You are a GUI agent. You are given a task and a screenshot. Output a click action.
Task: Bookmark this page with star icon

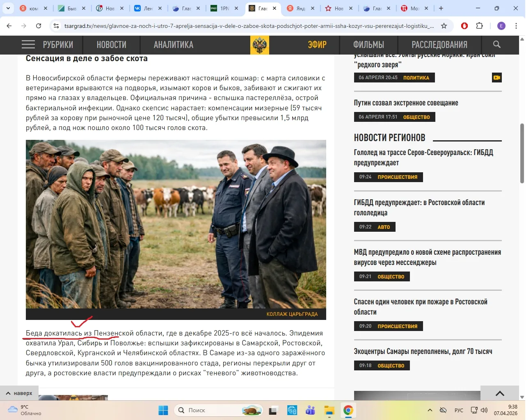click(x=444, y=26)
